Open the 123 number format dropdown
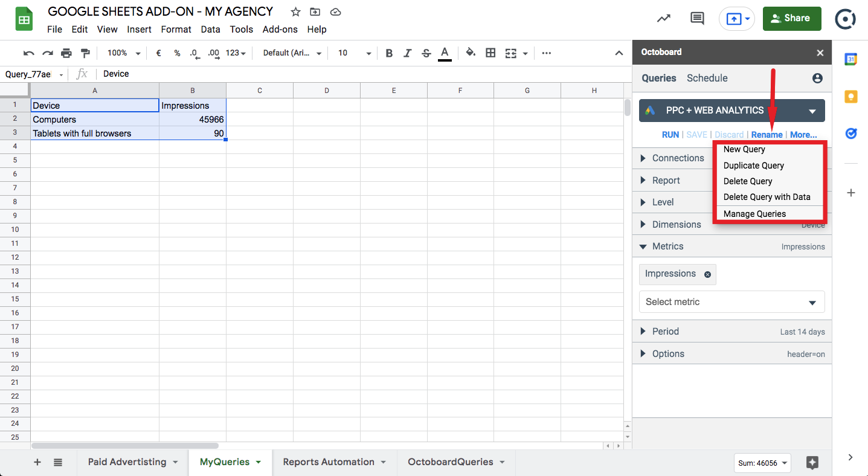Image resolution: width=868 pixels, height=476 pixels. (x=236, y=53)
